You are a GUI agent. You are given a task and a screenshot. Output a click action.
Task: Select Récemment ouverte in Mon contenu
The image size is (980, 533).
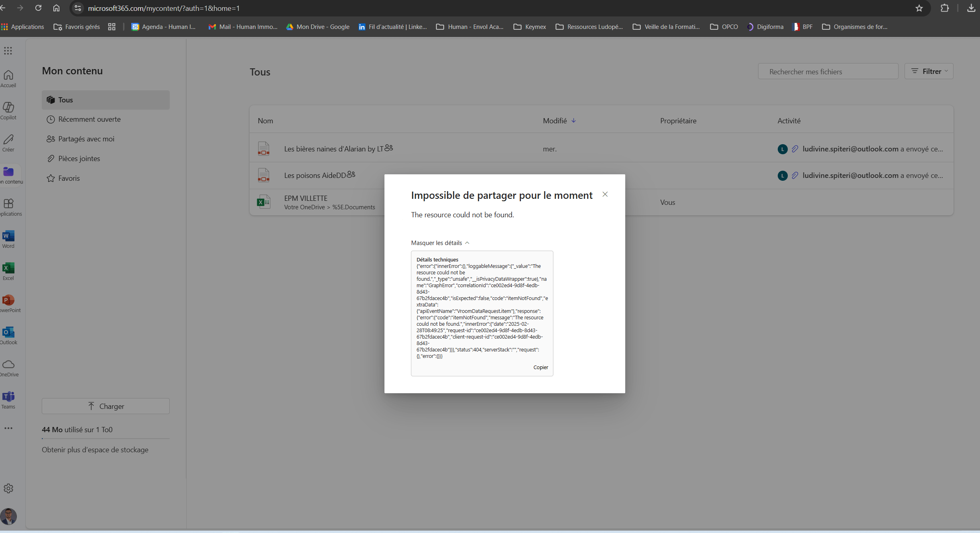point(89,119)
